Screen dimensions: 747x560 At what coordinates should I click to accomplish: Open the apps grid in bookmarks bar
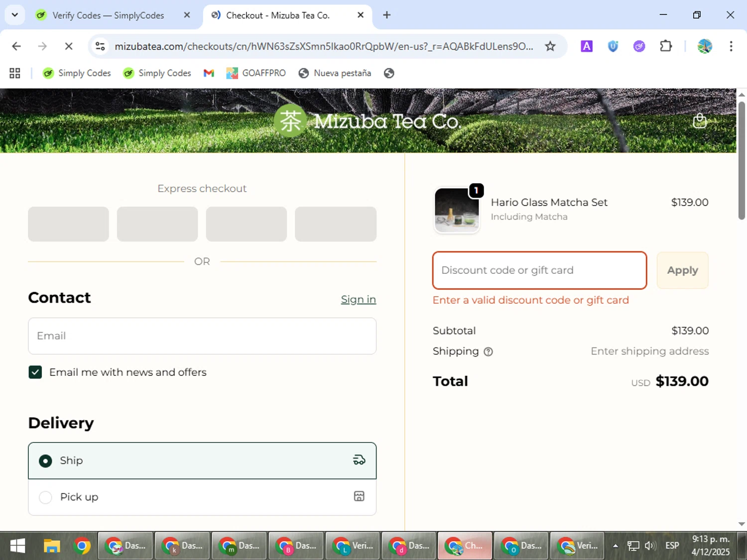tap(15, 73)
